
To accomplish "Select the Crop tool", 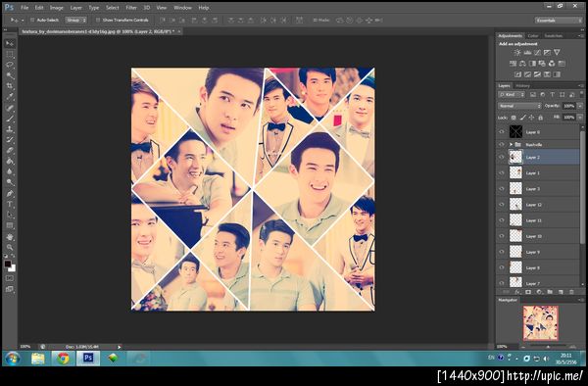I will pos(10,86).
